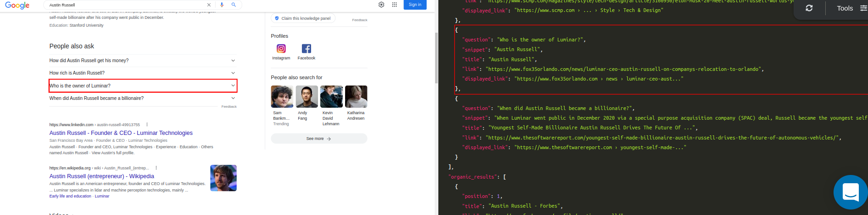
Task: Click the shield icon on Claim knowledge panel
Action: pyautogui.click(x=277, y=18)
